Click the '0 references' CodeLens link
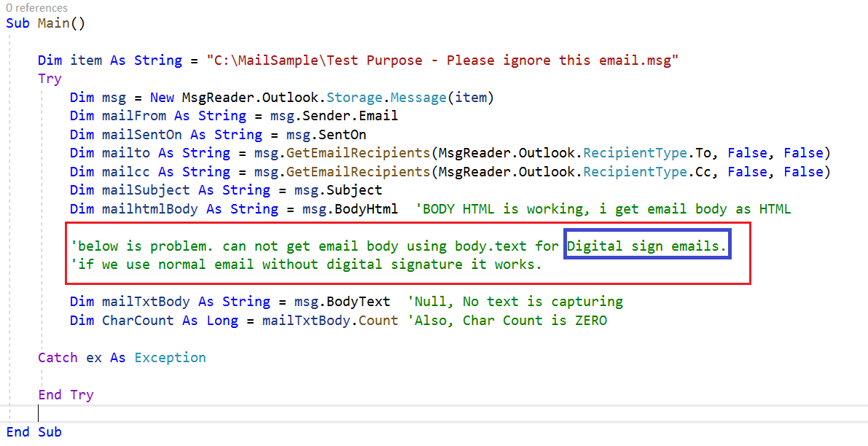The width and height of the screenshot is (868, 446). click(x=35, y=7)
